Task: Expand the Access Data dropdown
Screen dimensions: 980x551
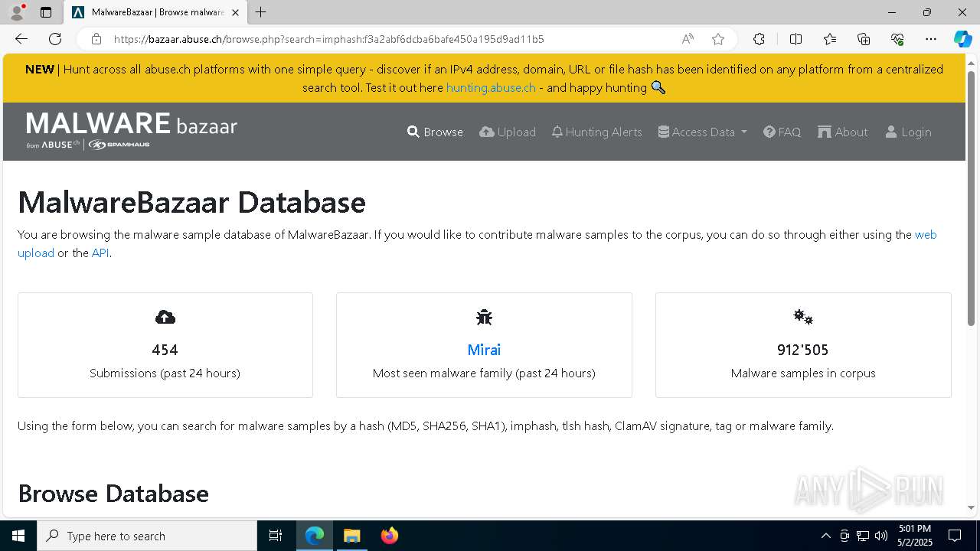Action: pyautogui.click(x=703, y=132)
